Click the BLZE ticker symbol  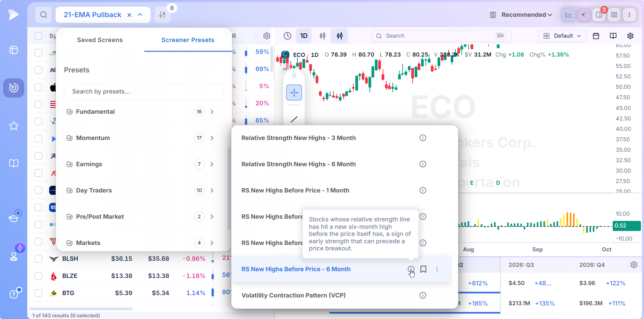(70, 276)
